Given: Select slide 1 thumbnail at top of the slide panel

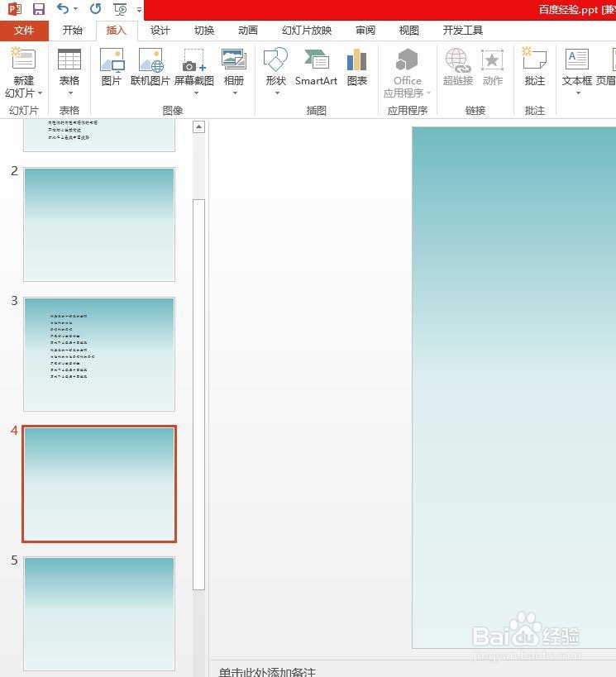Looking at the screenshot, I should pyautogui.click(x=99, y=135).
